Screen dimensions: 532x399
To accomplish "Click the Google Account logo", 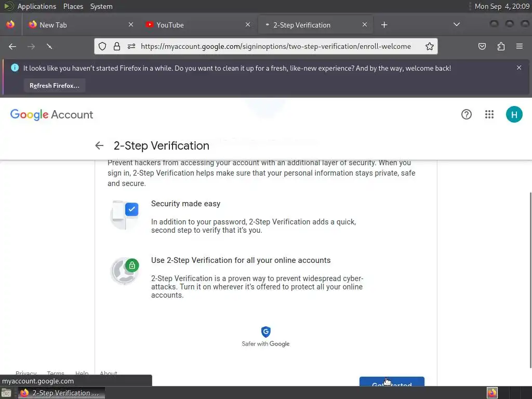I will click(x=51, y=115).
